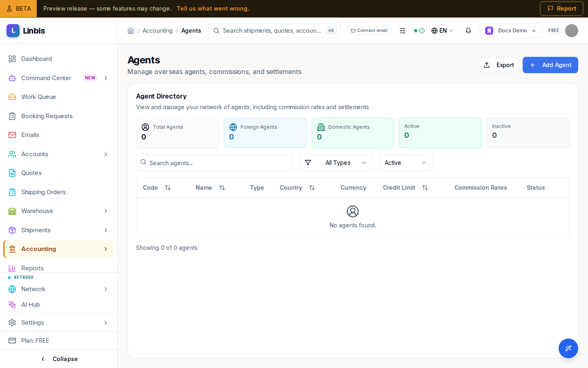Open the EN language selector

click(442, 31)
